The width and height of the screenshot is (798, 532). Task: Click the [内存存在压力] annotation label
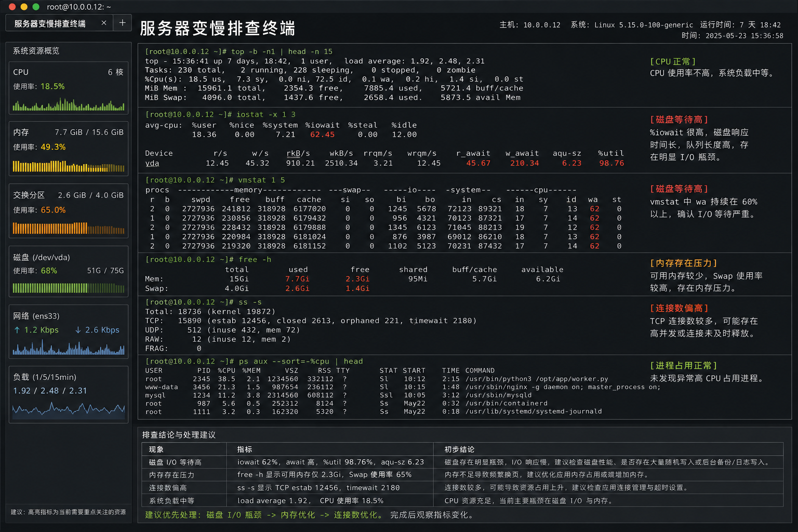(684, 263)
